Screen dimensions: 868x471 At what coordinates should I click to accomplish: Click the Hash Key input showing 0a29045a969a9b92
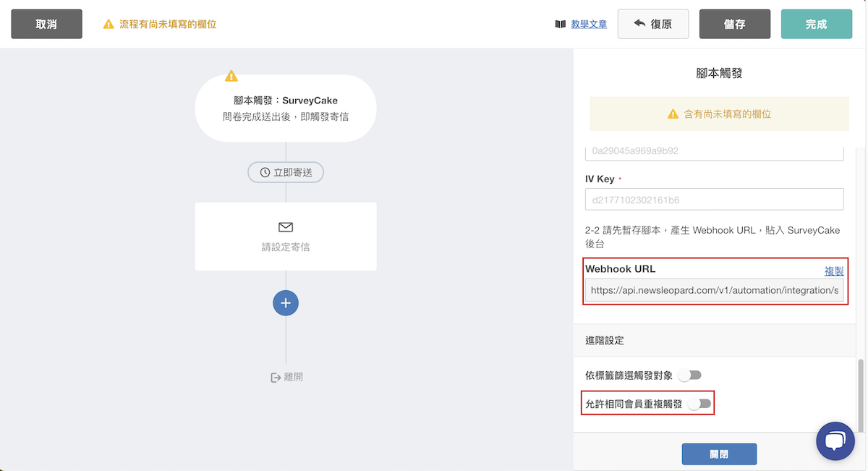coord(714,151)
